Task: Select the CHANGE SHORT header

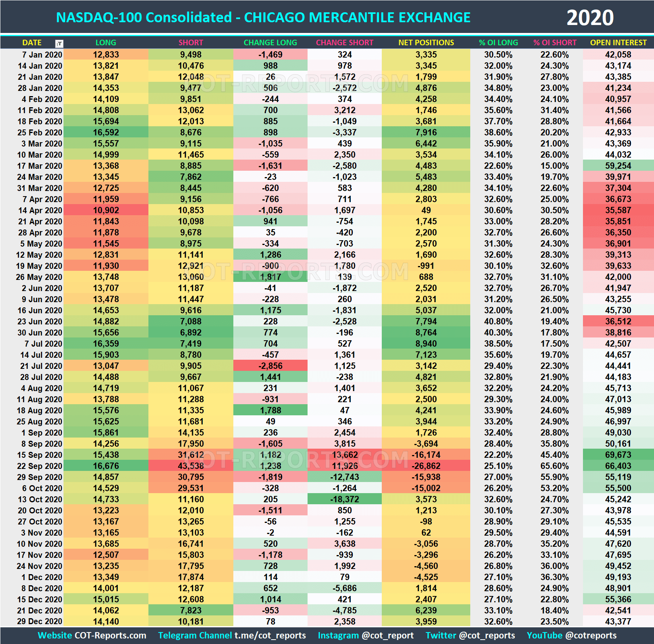Action: click(x=344, y=42)
